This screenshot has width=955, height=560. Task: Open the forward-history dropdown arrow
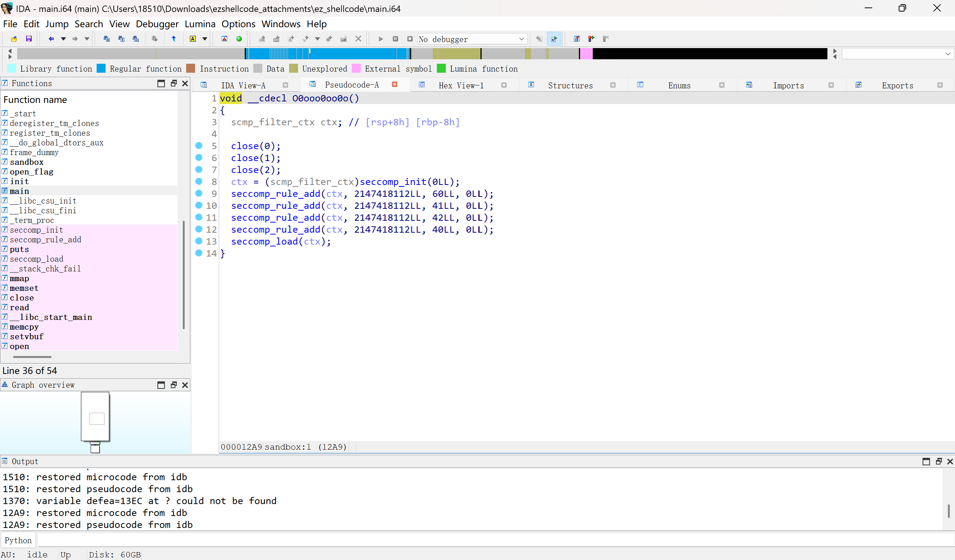pos(87,39)
